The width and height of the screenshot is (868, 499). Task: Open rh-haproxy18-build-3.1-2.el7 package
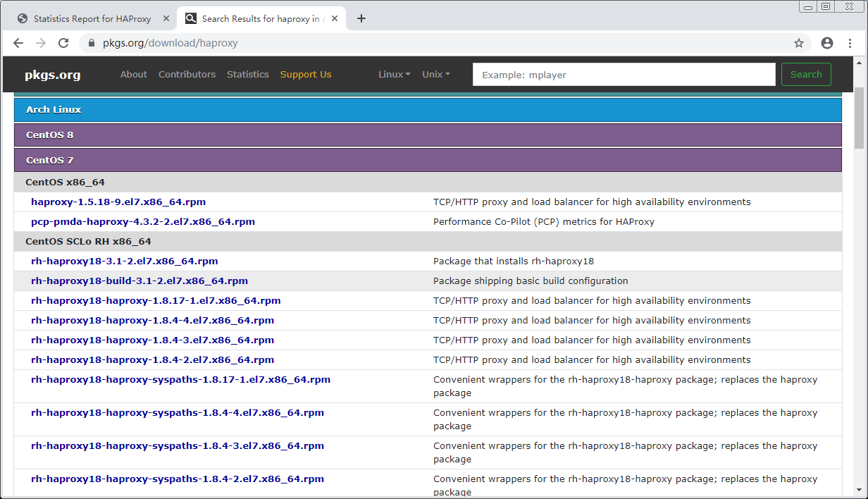point(139,281)
